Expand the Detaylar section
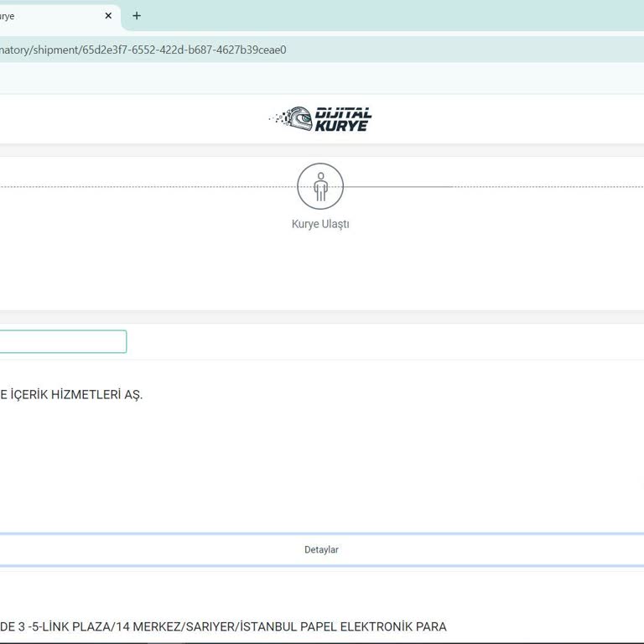The width and height of the screenshot is (644, 644). tap(322, 549)
